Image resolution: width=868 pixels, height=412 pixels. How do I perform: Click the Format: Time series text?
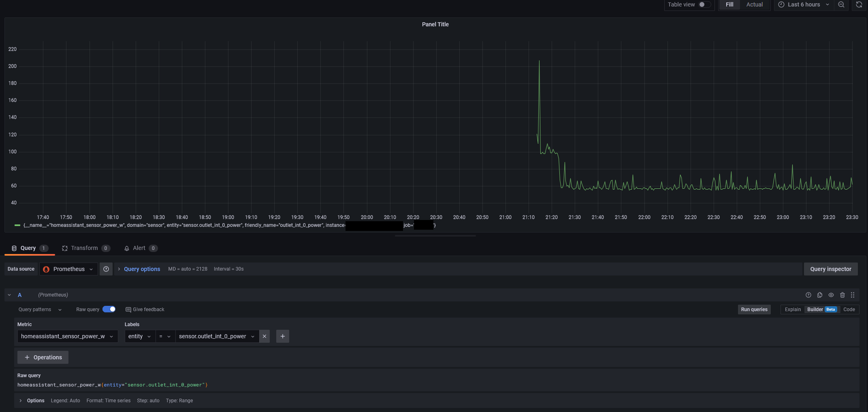108,401
